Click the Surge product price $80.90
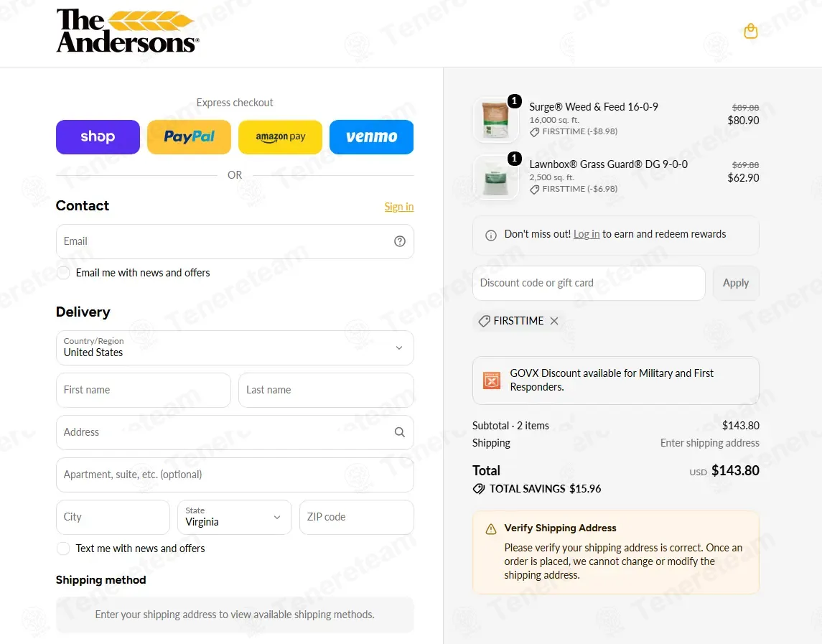 tap(743, 120)
